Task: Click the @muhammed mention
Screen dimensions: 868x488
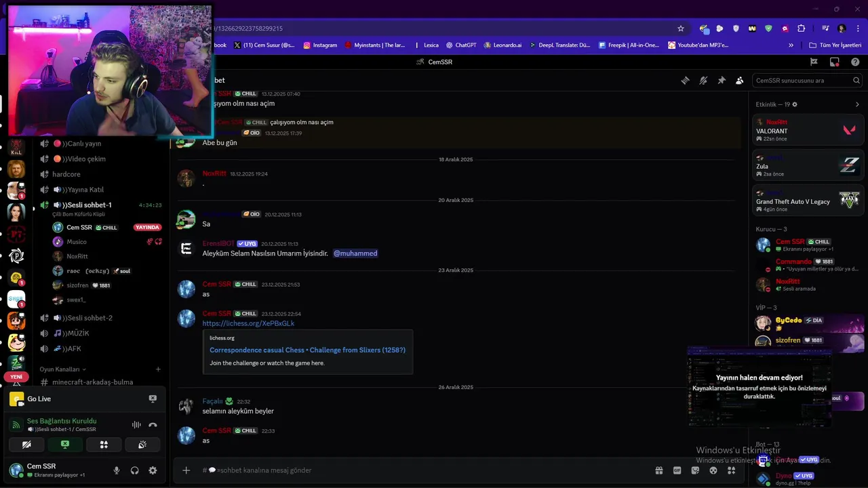Action: (x=355, y=253)
